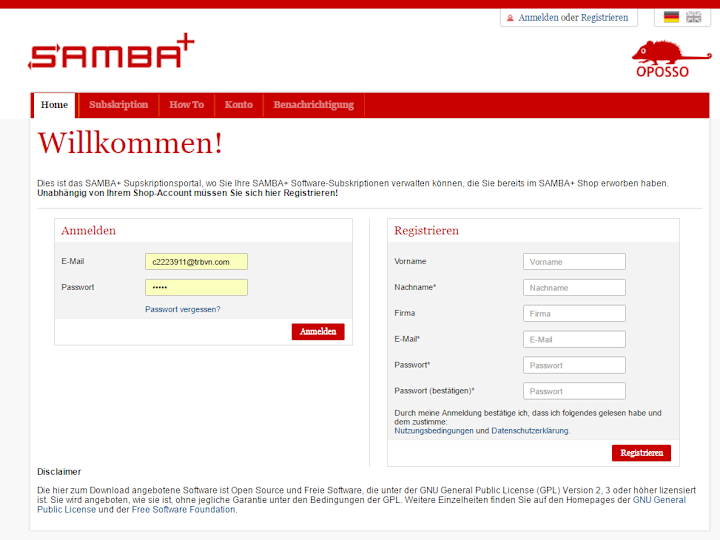
Task: Click the login E-Mail field
Action: coord(197,262)
